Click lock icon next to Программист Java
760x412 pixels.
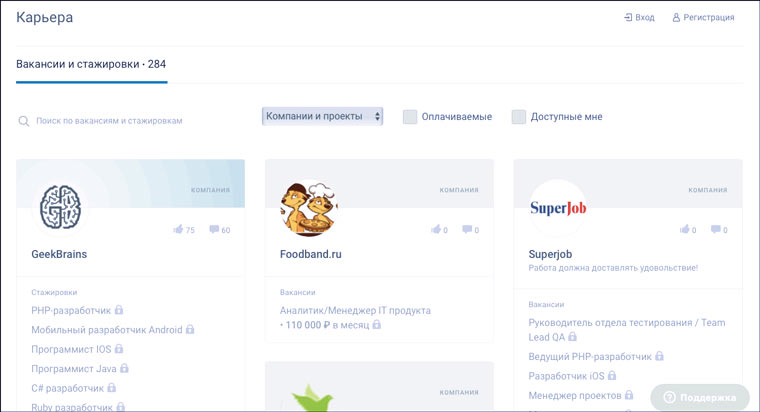pos(124,368)
